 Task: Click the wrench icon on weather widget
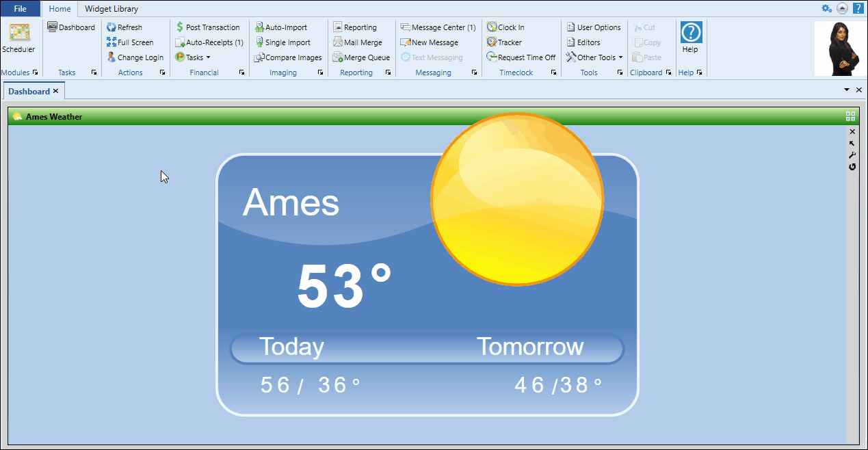tap(852, 155)
